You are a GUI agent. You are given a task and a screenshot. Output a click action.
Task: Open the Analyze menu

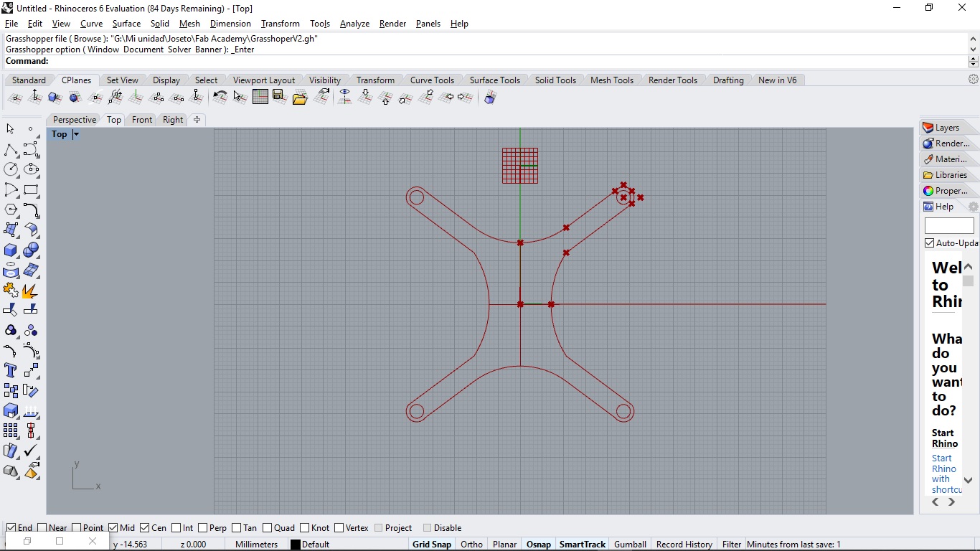(354, 24)
